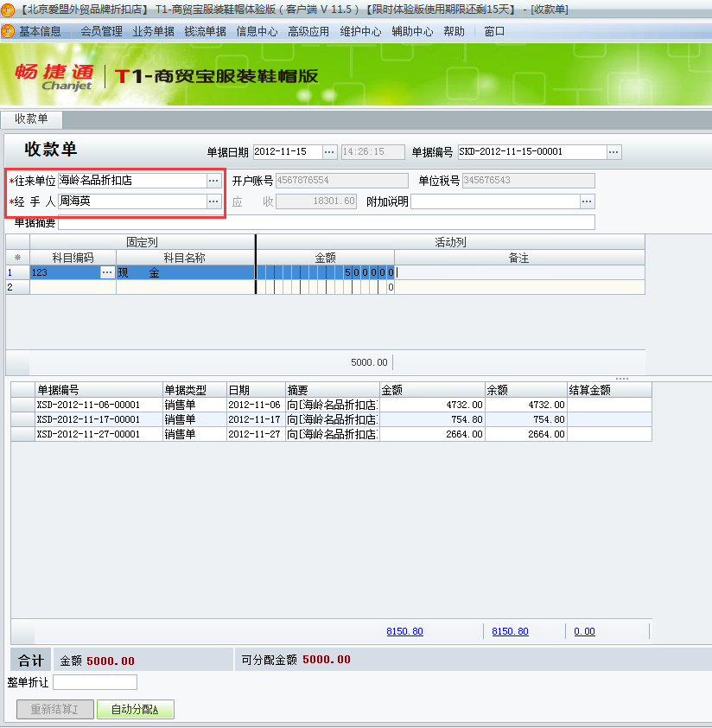Viewport: 712px width, 728px height.
Task: Open the 帮助 menu
Action: click(x=454, y=32)
